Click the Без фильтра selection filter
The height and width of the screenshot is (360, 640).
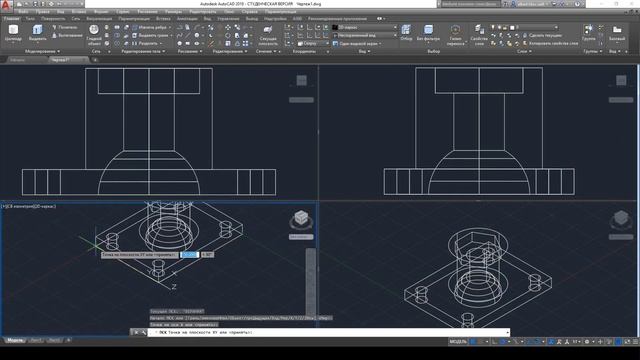(428, 33)
